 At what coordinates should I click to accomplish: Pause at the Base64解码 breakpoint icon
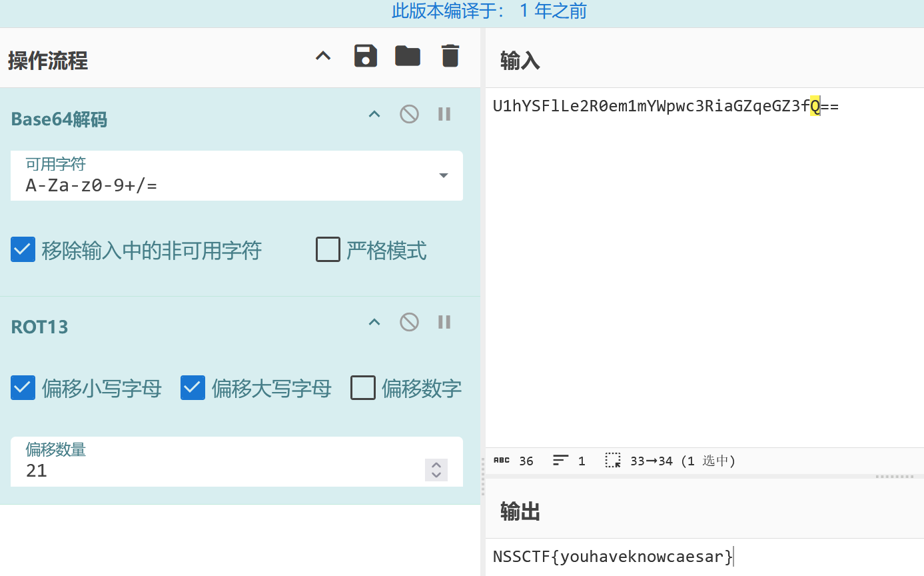coord(444,114)
